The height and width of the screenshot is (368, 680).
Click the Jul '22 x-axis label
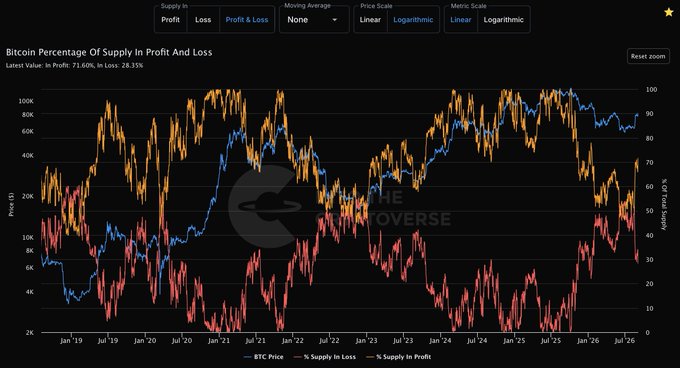329,341
